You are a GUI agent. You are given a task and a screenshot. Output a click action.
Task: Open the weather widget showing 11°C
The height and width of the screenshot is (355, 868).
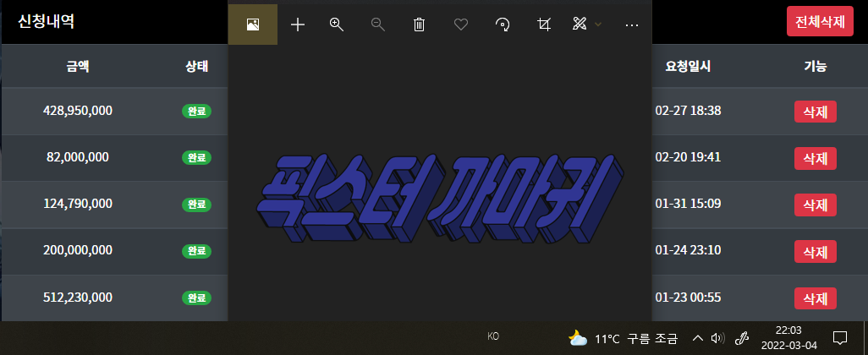(624, 338)
